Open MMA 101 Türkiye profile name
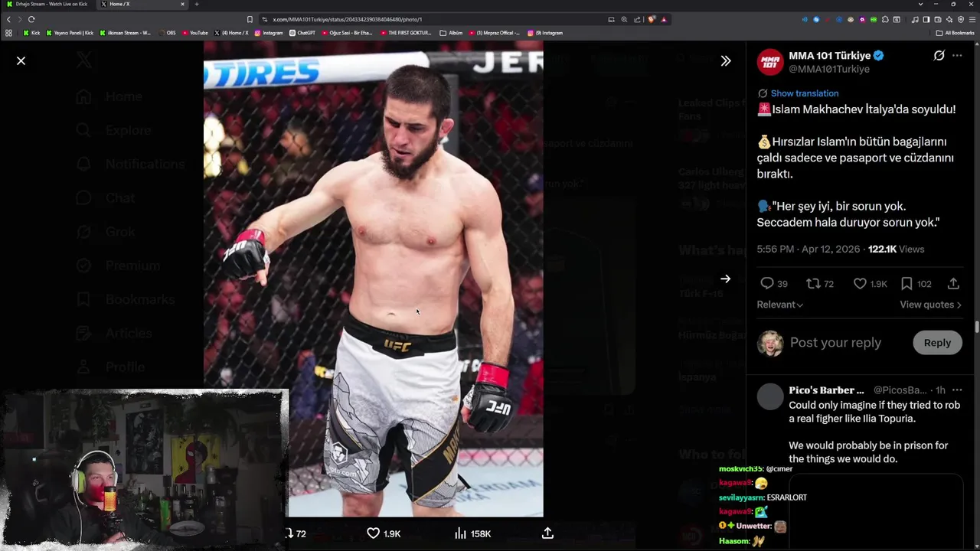Image resolution: width=980 pixels, height=551 pixels. click(829, 55)
